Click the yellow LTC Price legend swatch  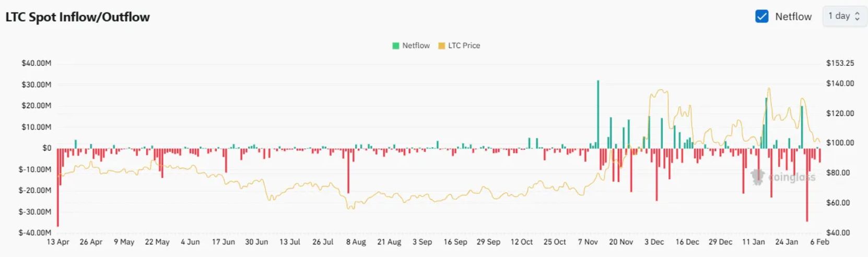[441, 46]
